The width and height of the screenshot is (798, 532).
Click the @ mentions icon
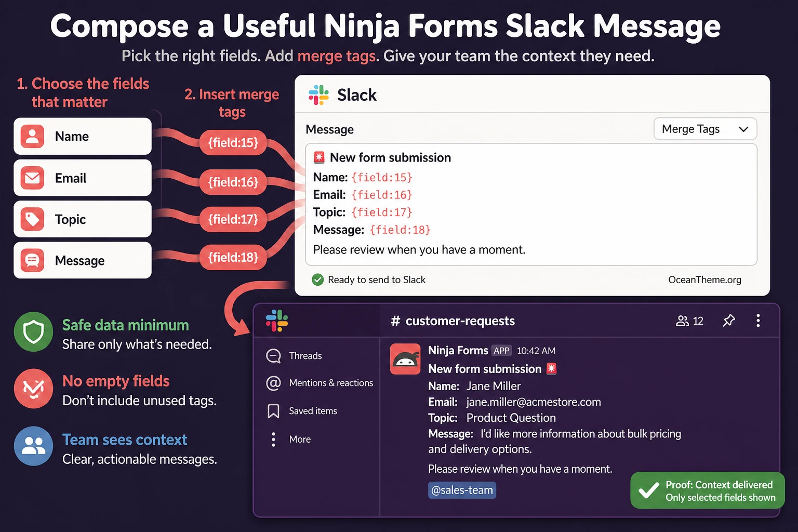(273, 383)
